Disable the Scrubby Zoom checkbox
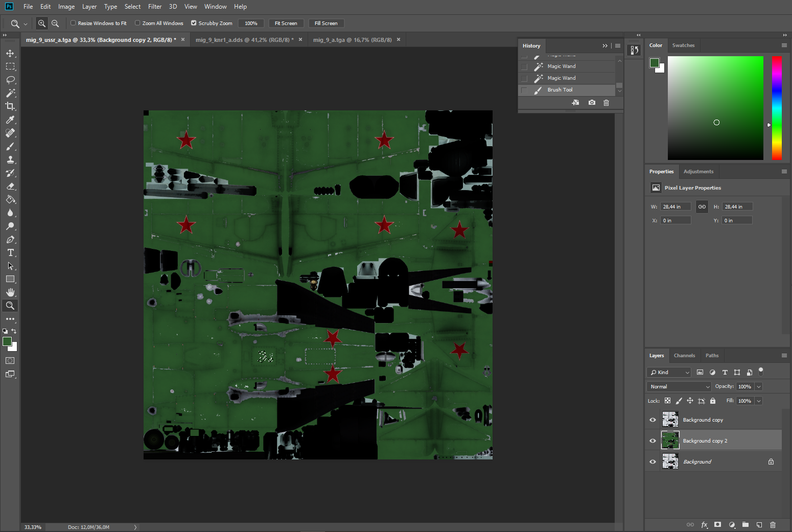792x532 pixels. pos(194,23)
